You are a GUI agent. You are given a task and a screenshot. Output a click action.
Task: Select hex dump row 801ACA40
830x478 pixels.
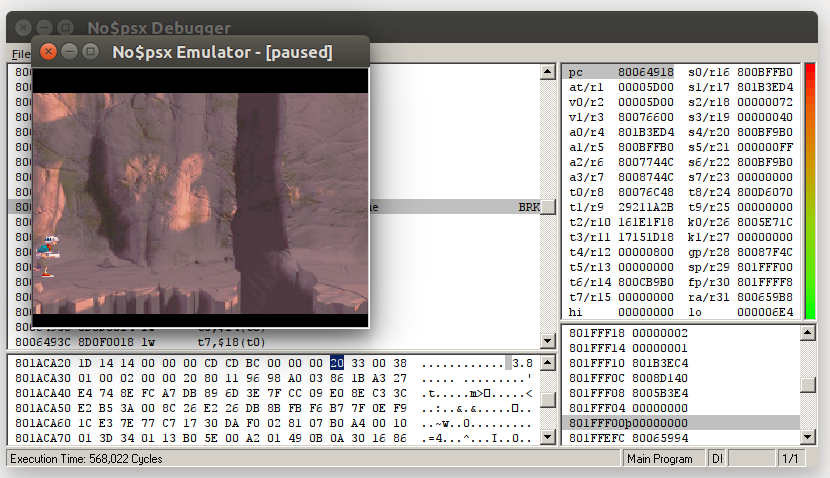(274, 393)
